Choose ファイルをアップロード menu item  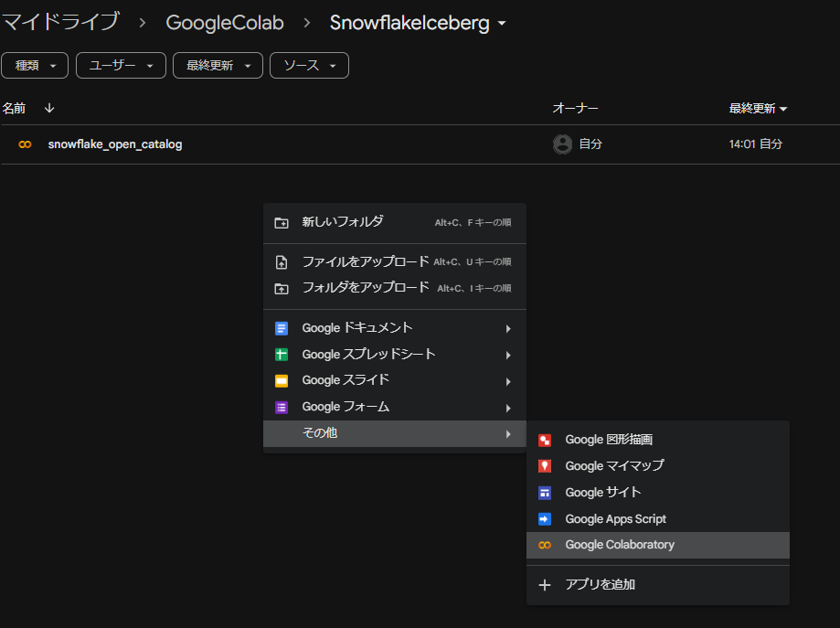395,262
